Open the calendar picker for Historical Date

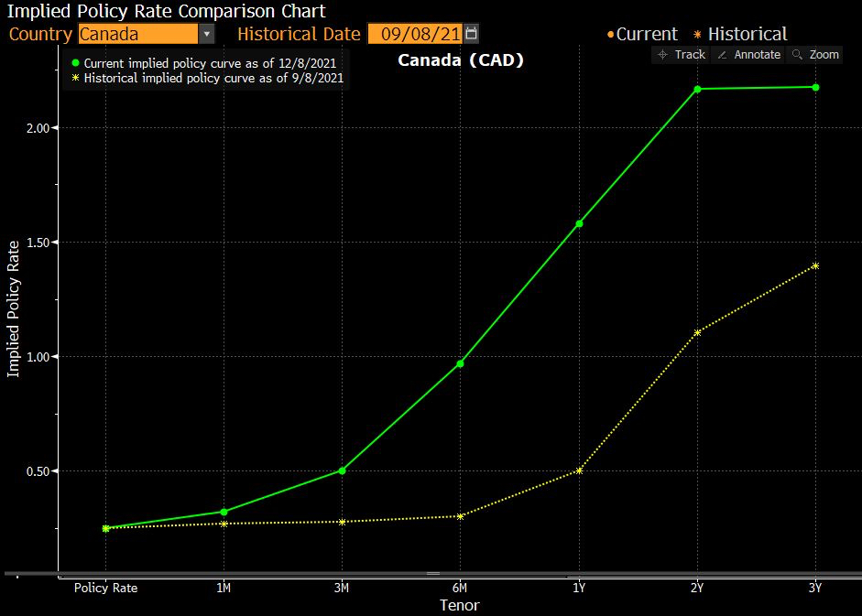(x=471, y=34)
